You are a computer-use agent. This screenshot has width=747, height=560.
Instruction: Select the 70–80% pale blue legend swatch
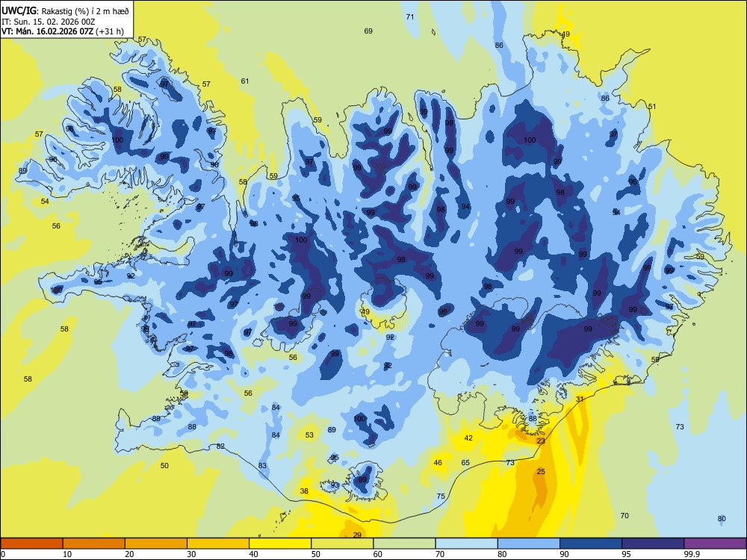point(466,544)
